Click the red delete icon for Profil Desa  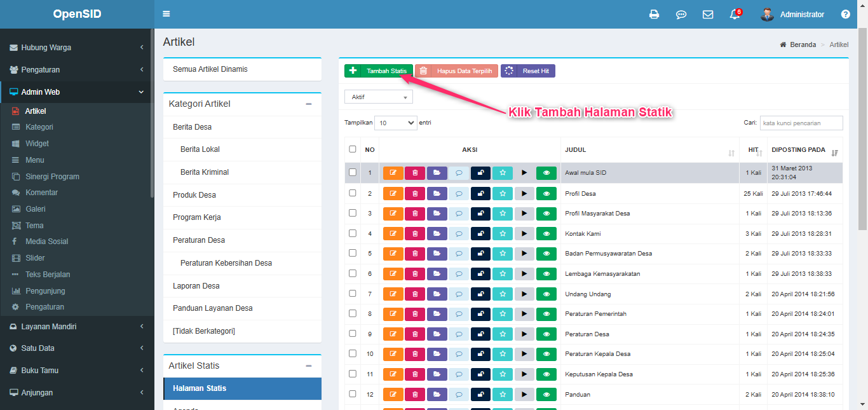tap(415, 193)
